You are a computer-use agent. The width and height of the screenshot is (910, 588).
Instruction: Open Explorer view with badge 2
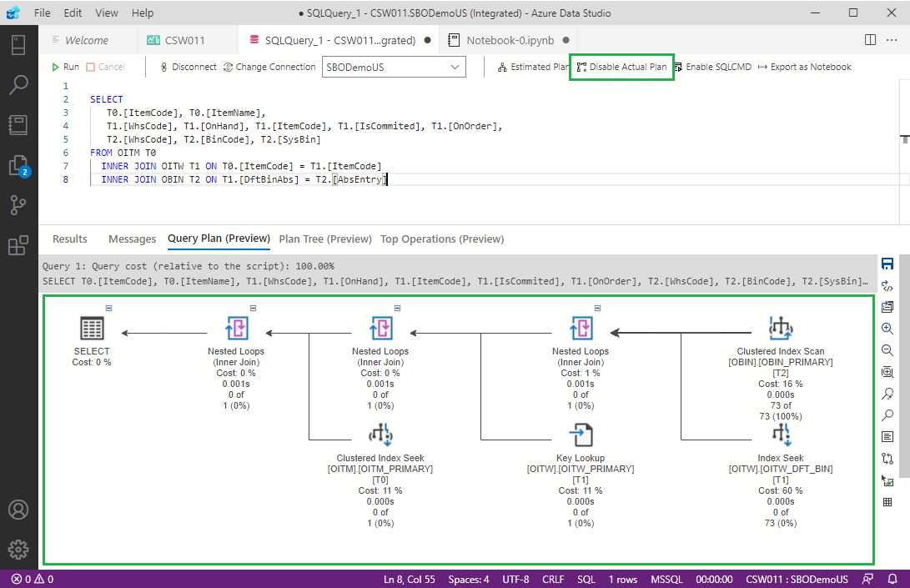[18, 165]
